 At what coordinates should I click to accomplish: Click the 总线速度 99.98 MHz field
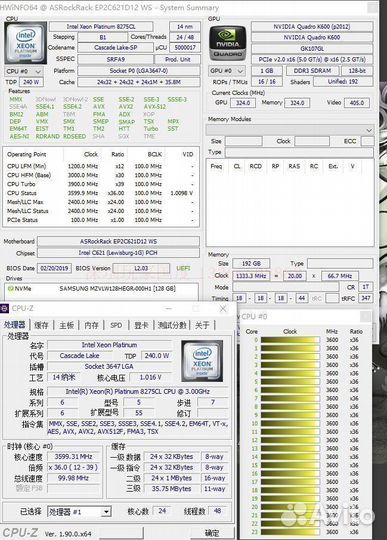[73, 478]
